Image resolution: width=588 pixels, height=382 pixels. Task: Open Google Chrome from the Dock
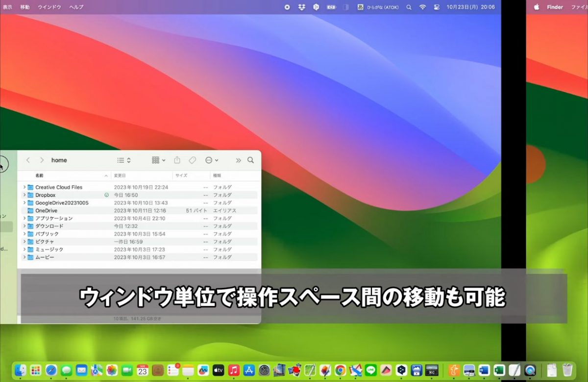(x=340, y=370)
